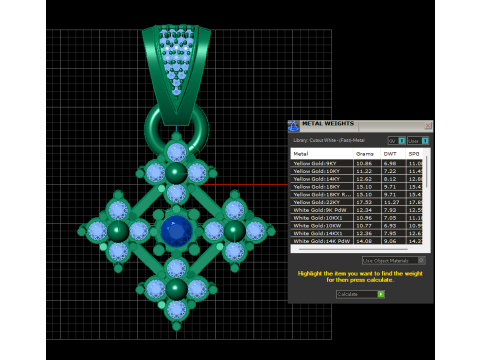Screen dimensions: 480x360
Task: Toggle the GV library button
Action: click(x=397, y=141)
